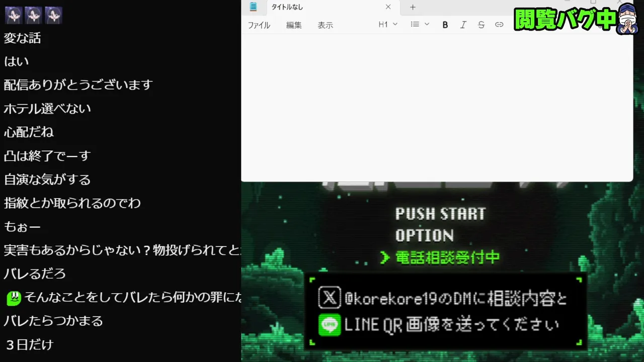Click the green smiley badge in chat
The width and height of the screenshot is (644, 362).
14,298
